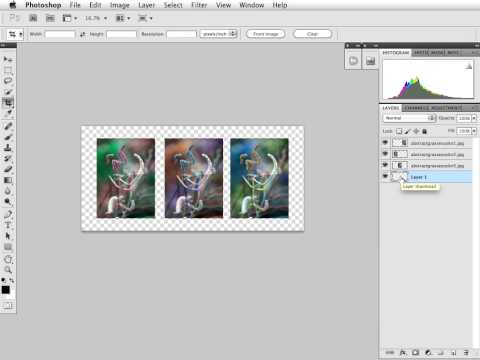Select the Gradient tool
The image size is (480, 360).
[x=8, y=180]
